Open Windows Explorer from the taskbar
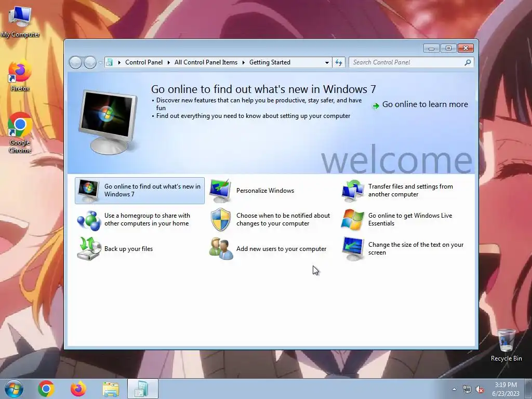The height and width of the screenshot is (399, 532). pyautogui.click(x=111, y=389)
